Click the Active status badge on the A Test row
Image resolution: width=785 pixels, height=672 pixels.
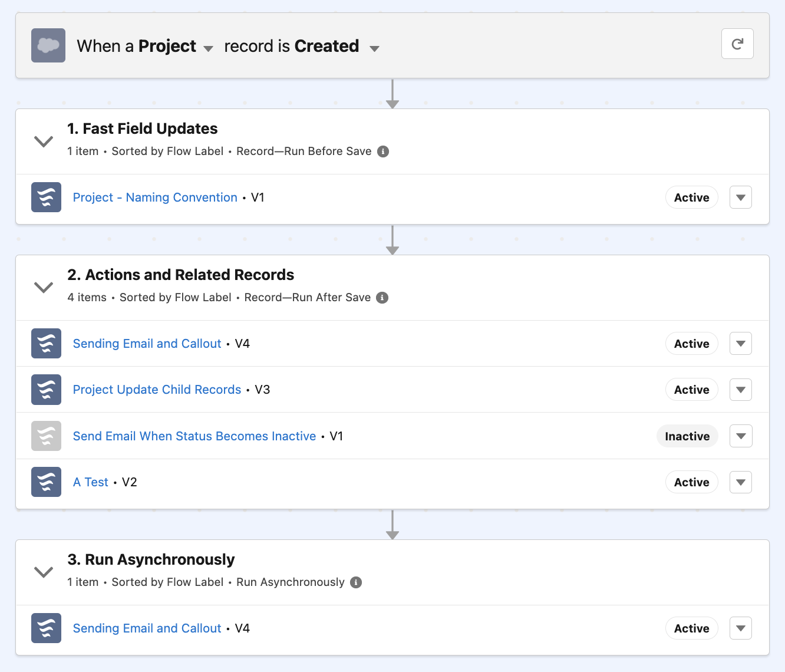(691, 482)
